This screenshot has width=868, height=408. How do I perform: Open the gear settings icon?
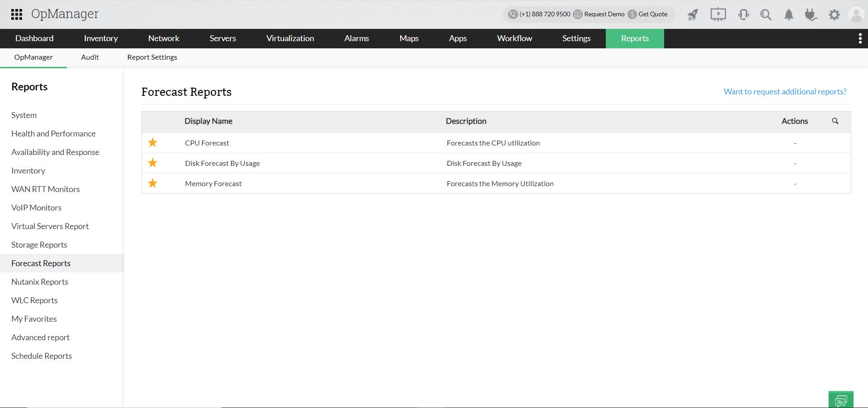pos(834,15)
